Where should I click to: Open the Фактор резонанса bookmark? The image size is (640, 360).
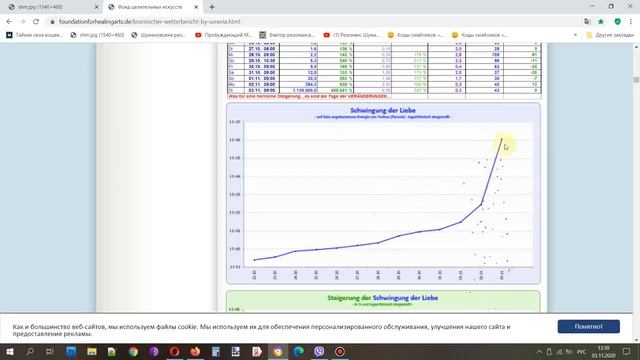tap(287, 35)
